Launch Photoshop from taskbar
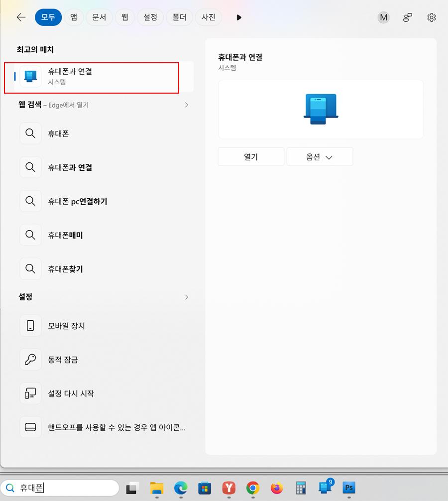Viewport: 448px width, 501px height. click(349, 488)
